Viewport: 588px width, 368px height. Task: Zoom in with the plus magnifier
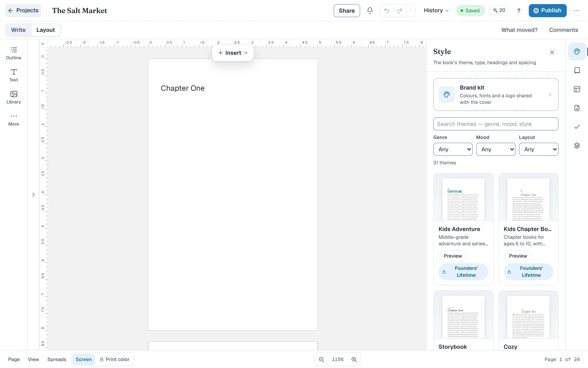click(x=354, y=359)
